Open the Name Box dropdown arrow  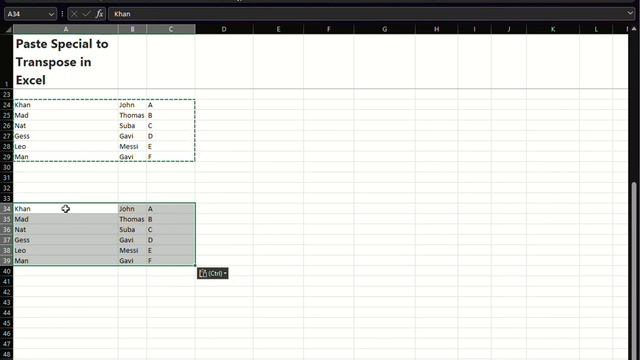(x=51, y=14)
